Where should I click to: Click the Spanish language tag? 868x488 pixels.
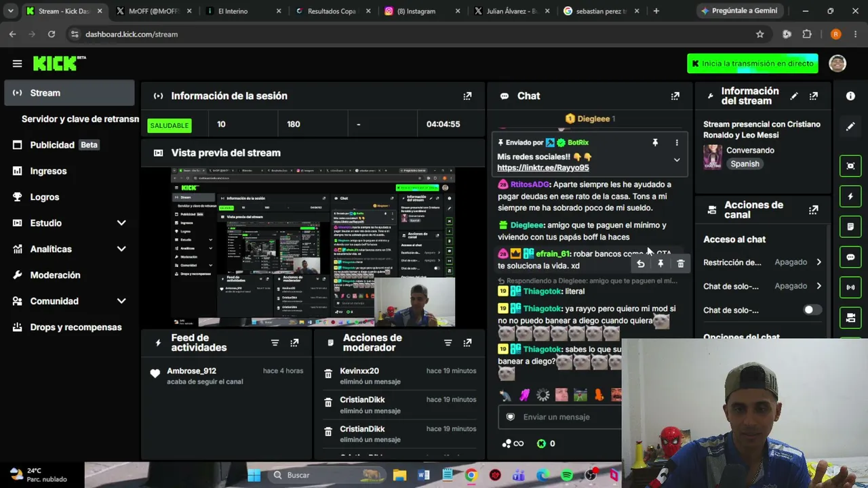745,164
